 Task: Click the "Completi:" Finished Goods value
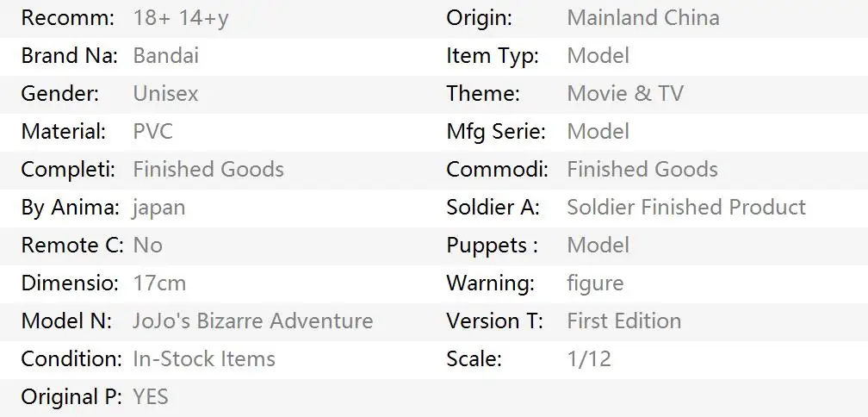coord(208,170)
